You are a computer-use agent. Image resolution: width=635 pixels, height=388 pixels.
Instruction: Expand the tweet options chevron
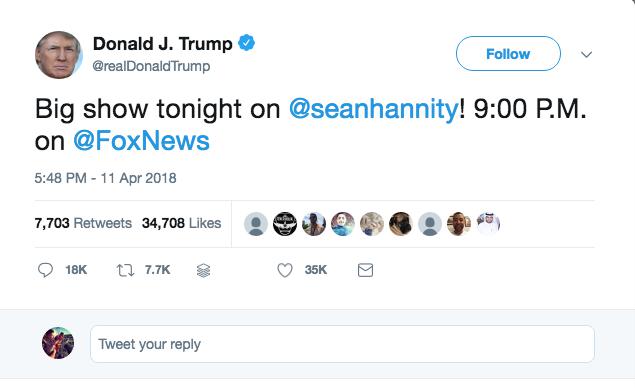pyautogui.click(x=586, y=54)
